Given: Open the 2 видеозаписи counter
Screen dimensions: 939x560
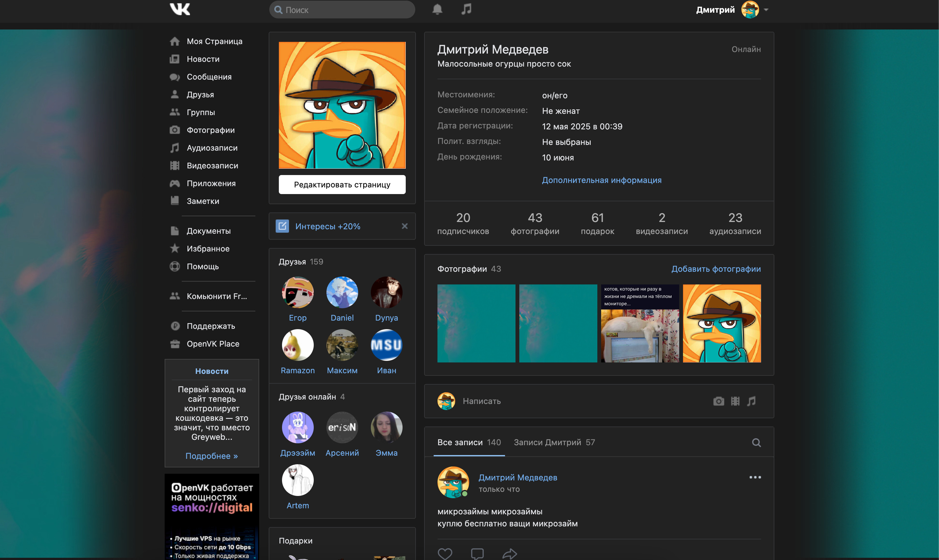Looking at the screenshot, I should pyautogui.click(x=662, y=223).
